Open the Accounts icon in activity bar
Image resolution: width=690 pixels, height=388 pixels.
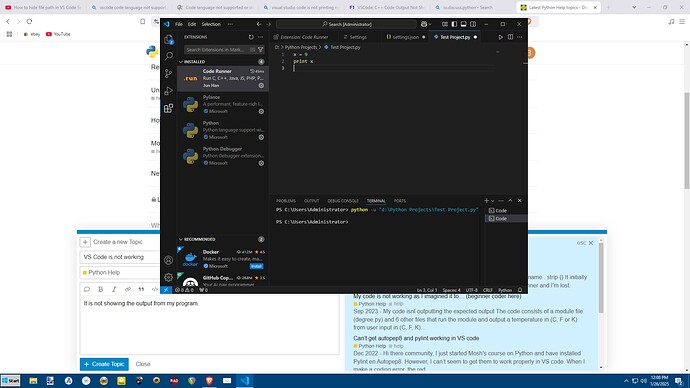tap(169, 260)
